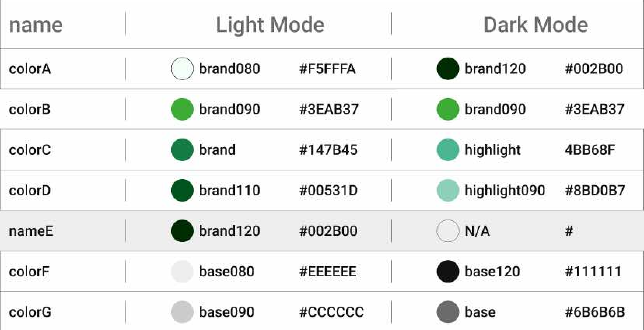The image size is (644, 330).
Task: Click the #F5FFFA hex code in colorA
Action: 327,68
